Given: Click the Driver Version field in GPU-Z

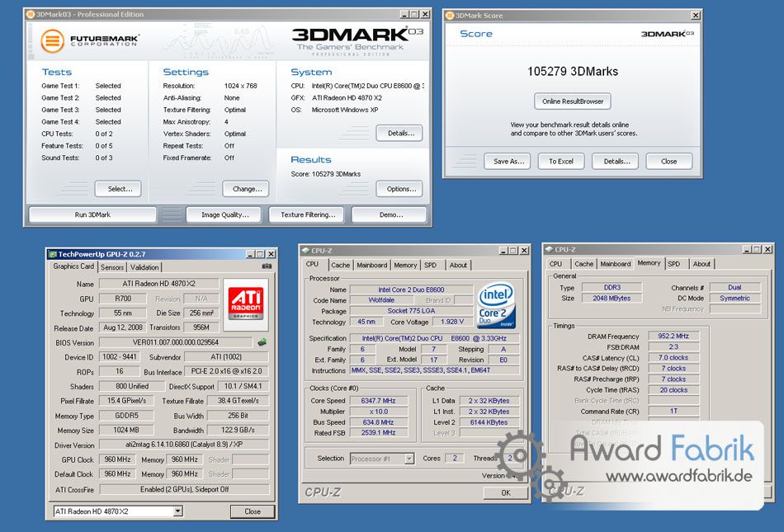Looking at the screenshot, I should pyautogui.click(x=184, y=444).
